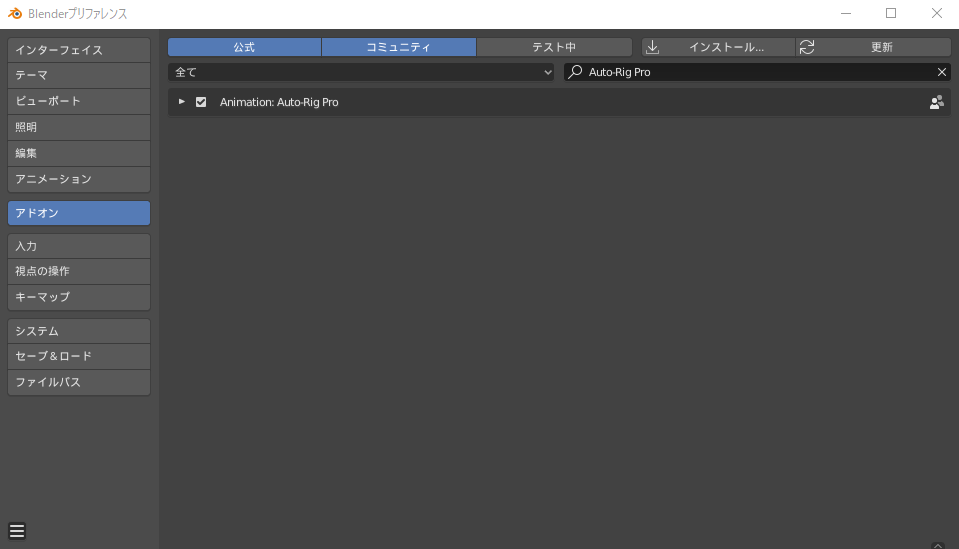Toggle the テスト中 (Testing) filter
The width and height of the screenshot is (959, 549).
click(554, 47)
